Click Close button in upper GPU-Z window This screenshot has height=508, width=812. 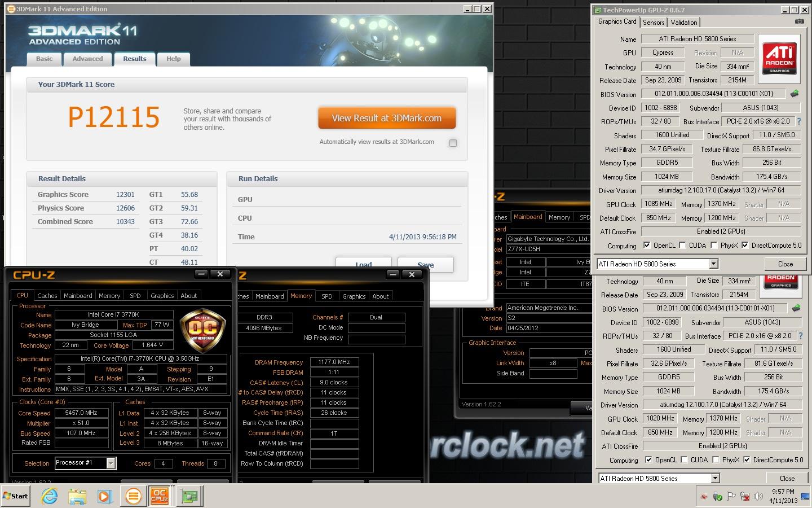[x=785, y=264]
